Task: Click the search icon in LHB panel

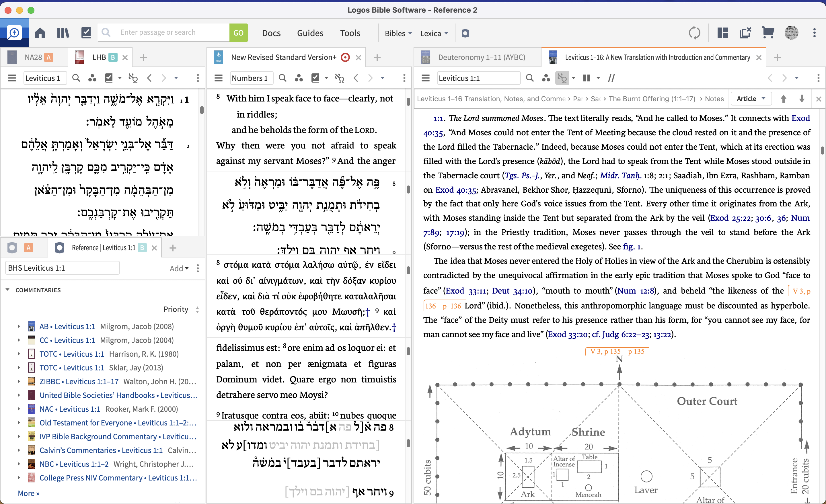Action: [76, 78]
